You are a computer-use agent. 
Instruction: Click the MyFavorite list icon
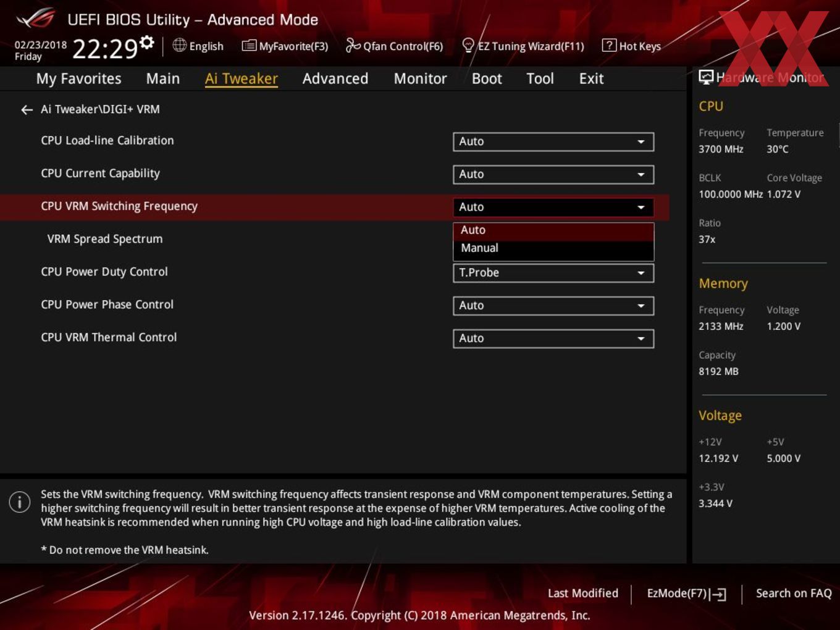[249, 46]
